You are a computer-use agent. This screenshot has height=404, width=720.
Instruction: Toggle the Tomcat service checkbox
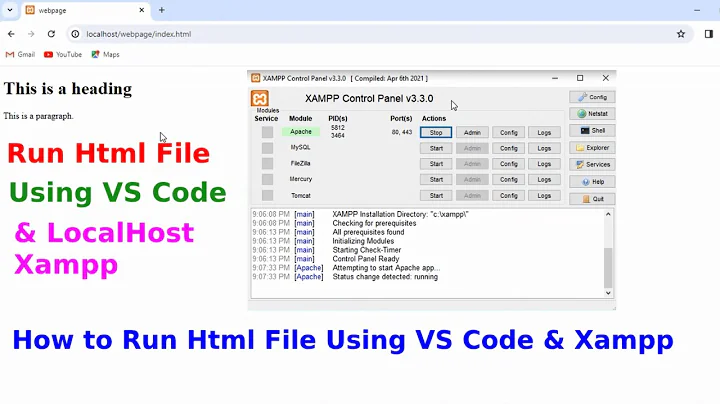coord(267,195)
